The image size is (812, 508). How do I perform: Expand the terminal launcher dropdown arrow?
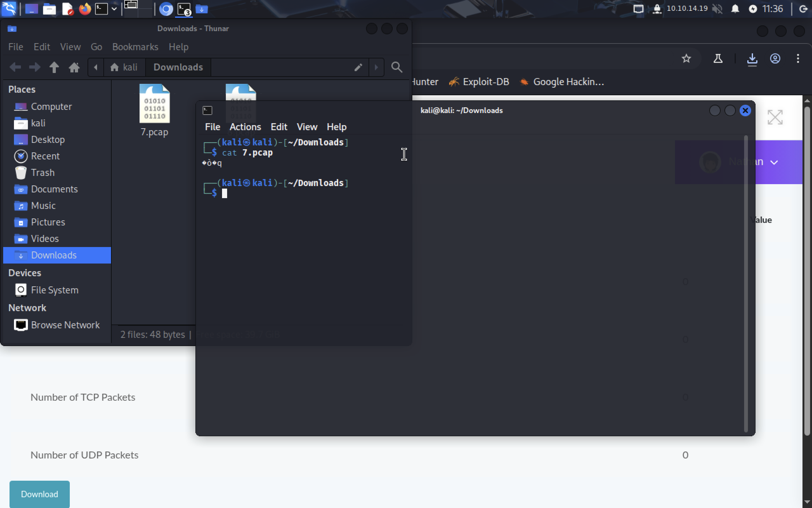[114, 9]
